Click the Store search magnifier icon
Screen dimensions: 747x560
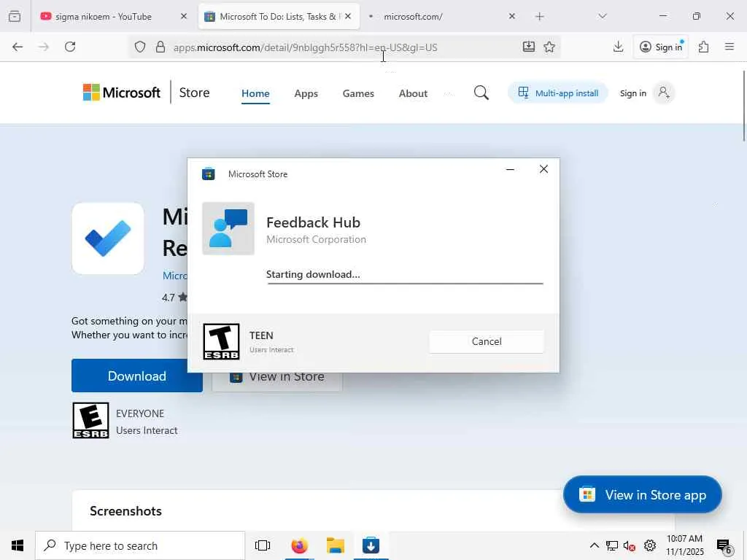[x=481, y=93]
